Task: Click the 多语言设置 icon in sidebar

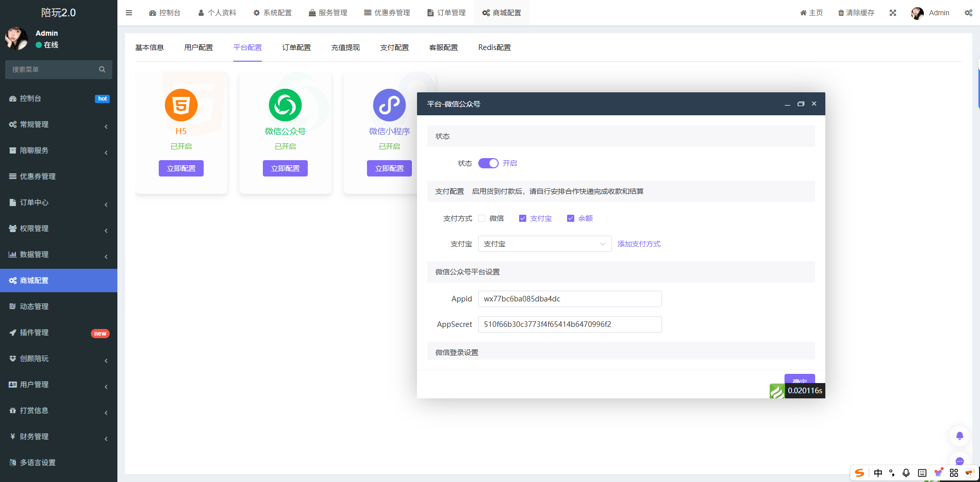Action: (13, 463)
